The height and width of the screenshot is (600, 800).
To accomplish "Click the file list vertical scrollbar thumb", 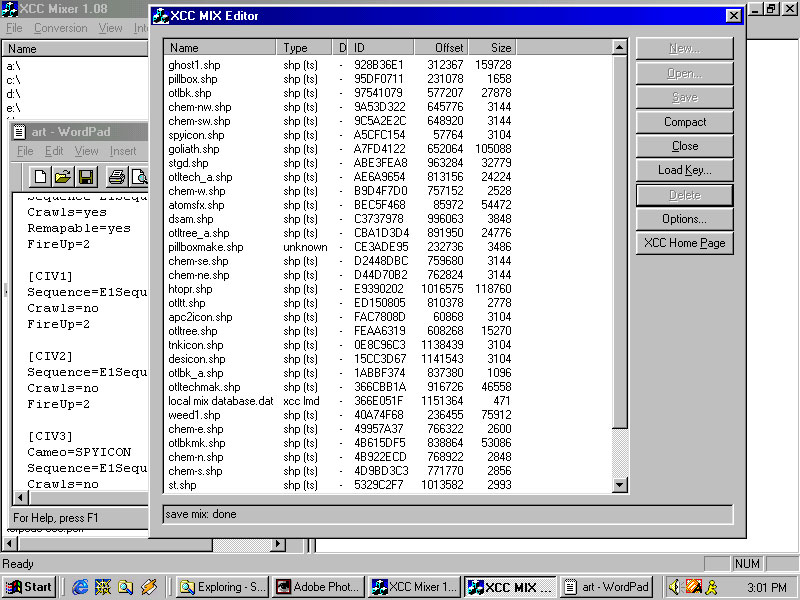I will tap(619, 242).
